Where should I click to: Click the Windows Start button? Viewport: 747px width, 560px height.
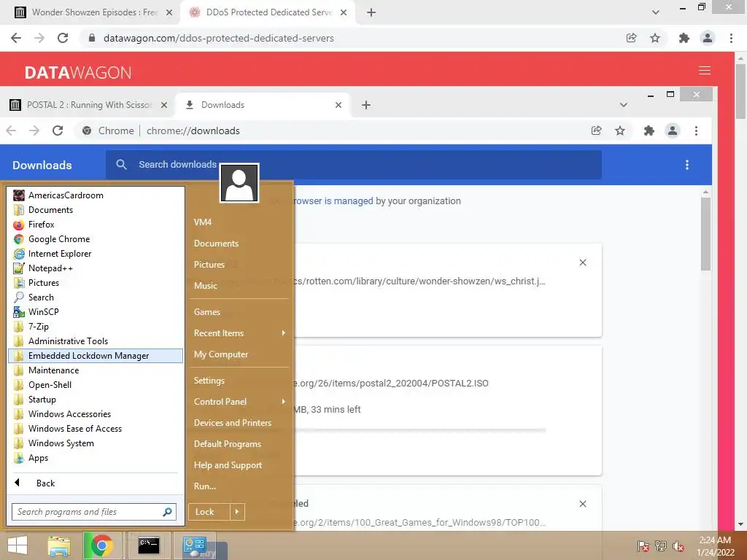click(x=18, y=545)
